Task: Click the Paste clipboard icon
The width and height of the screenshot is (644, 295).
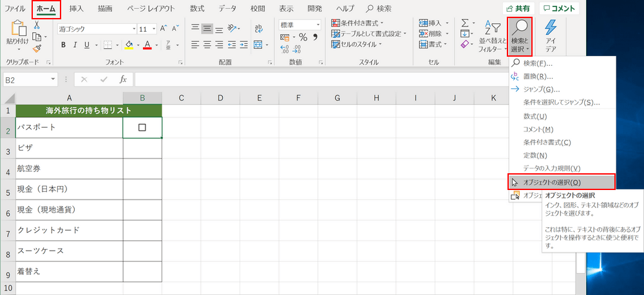Action: (17, 29)
